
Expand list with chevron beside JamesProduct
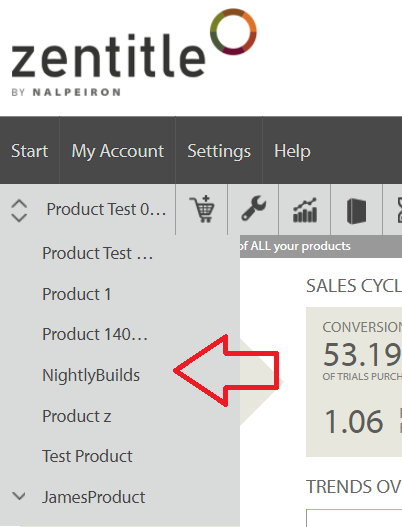19,496
